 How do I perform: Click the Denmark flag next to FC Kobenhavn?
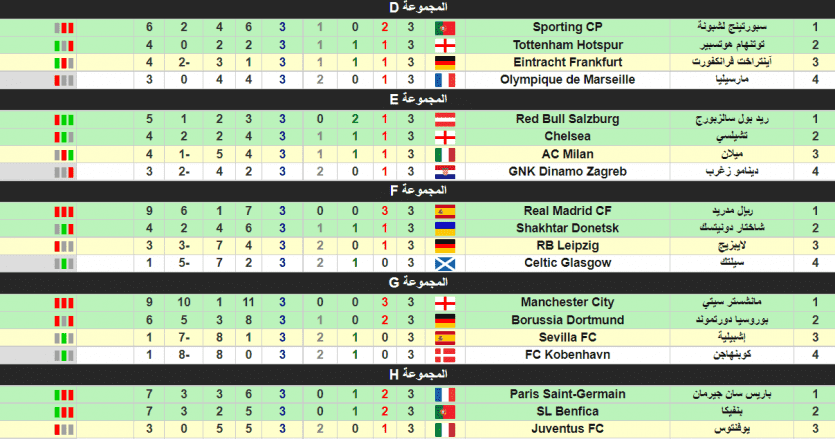point(445,355)
